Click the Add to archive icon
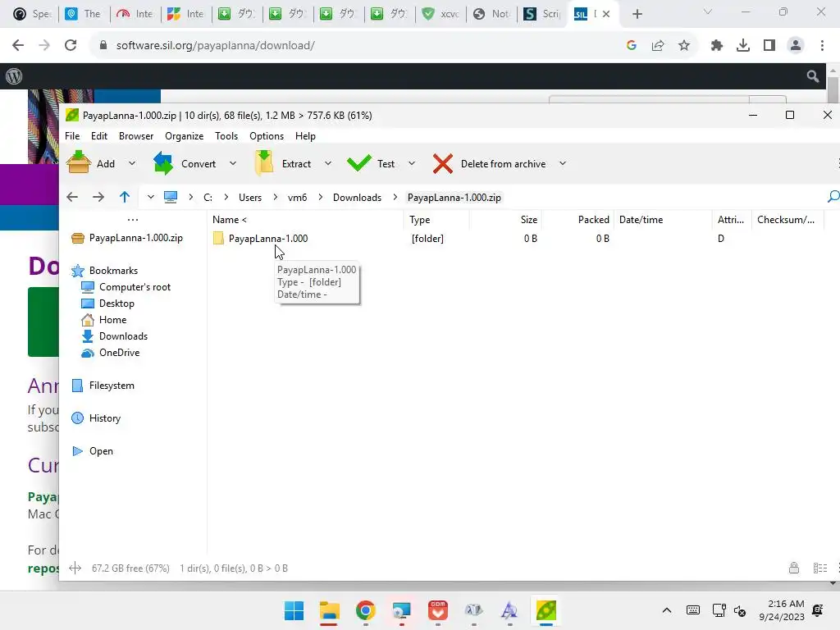Viewport: 840px width, 630px height. pos(79,162)
